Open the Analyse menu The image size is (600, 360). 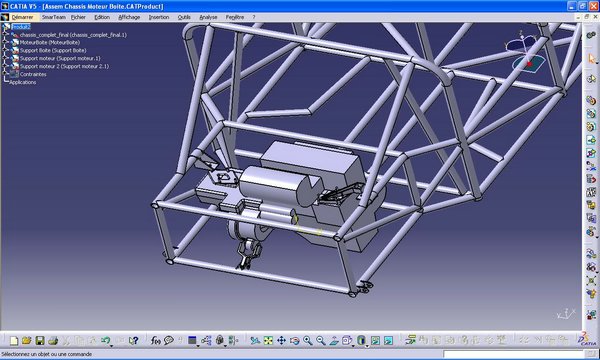pos(208,17)
